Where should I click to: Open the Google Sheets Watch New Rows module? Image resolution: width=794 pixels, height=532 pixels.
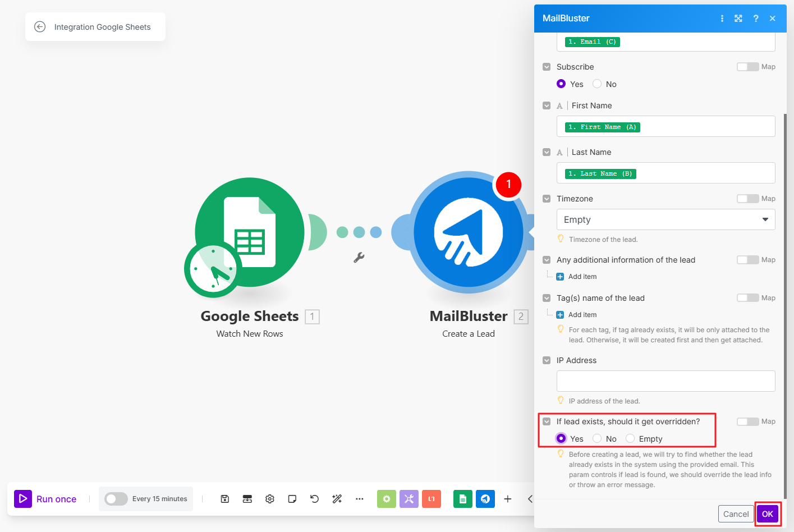click(x=250, y=232)
